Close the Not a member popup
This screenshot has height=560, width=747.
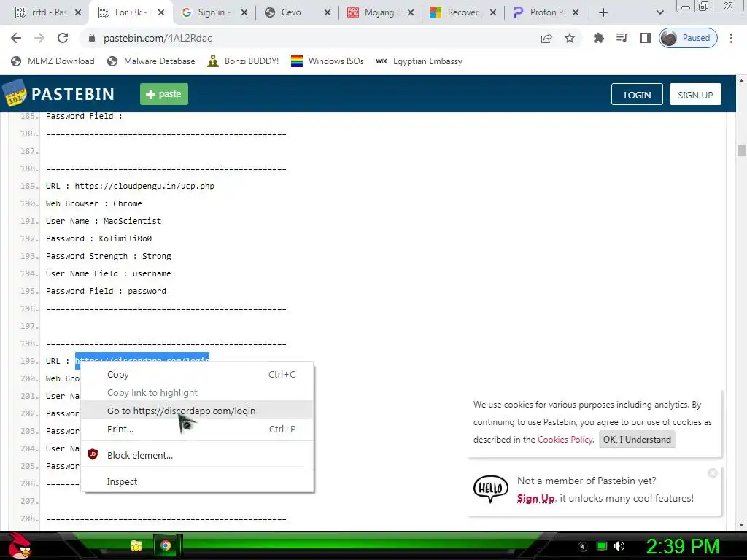tap(712, 472)
